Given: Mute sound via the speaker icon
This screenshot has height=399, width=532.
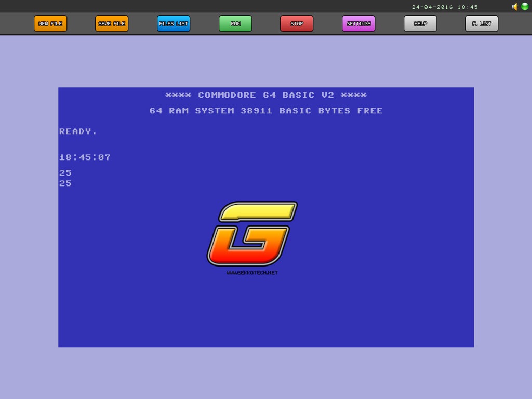Looking at the screenshot, I should coord(515,6).
